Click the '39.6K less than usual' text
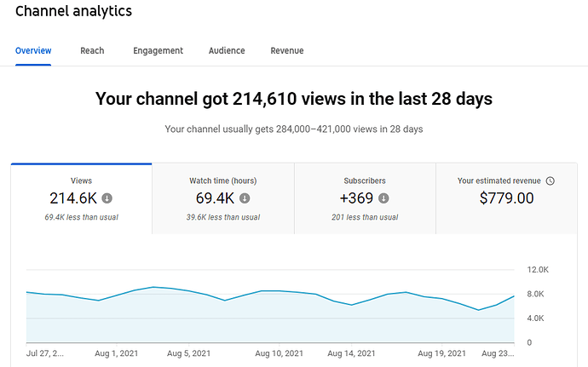The image size is (588, 367). (x=223, y=217)
